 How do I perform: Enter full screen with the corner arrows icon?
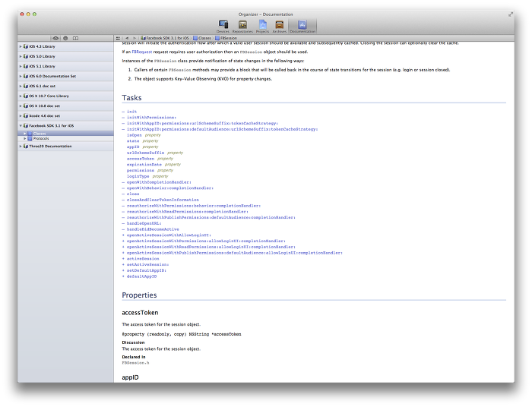coord(510,14)
